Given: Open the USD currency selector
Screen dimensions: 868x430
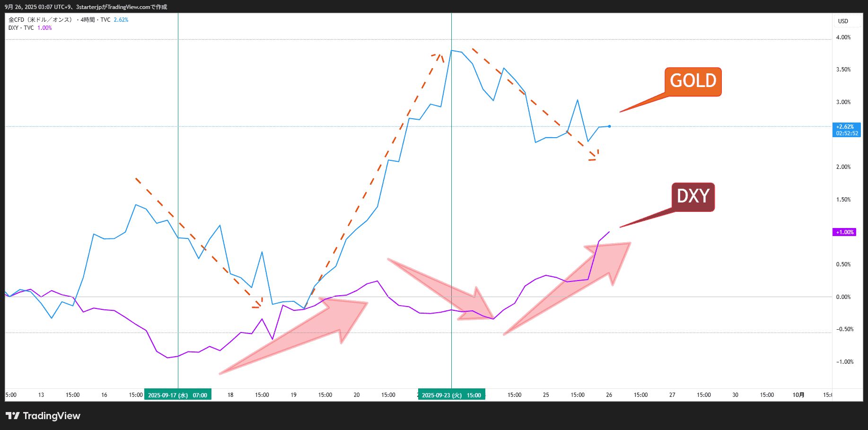Looking at the screenshot, I should coord(843,21).
